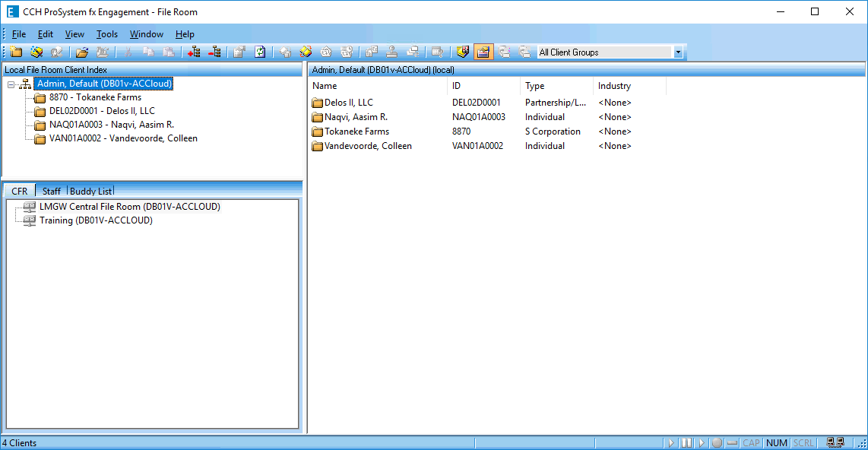Open the Tools menu

[x=107, y=34]
